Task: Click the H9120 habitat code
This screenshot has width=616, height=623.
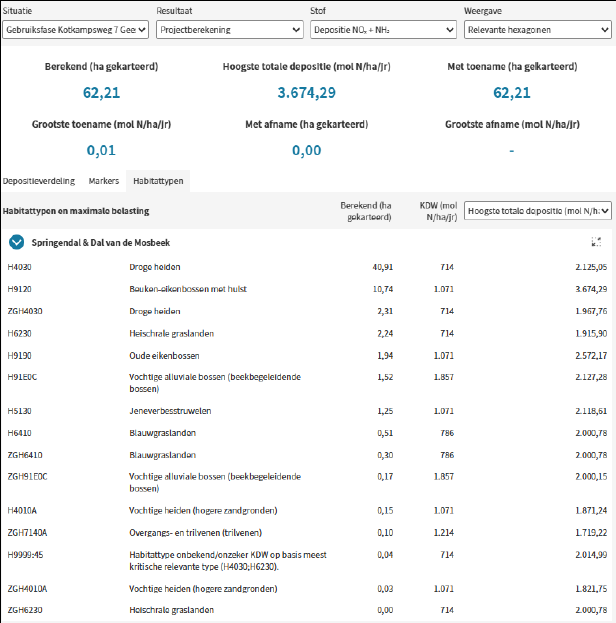Action: tap(19, 289)
